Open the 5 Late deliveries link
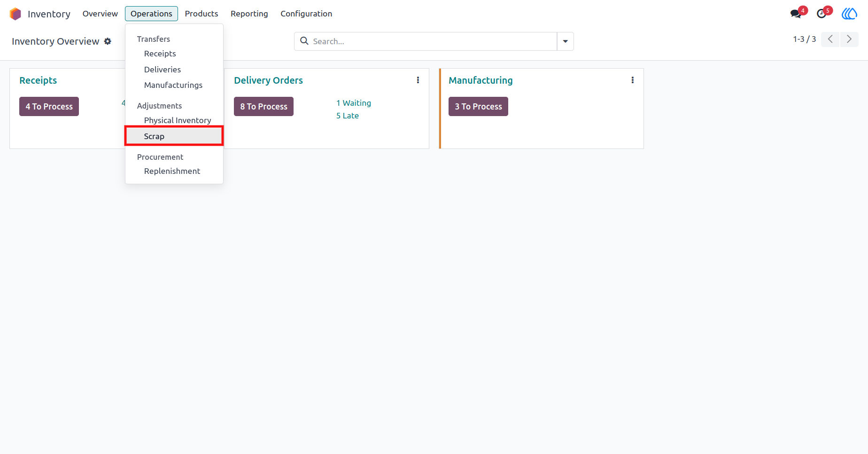The image size is (868, 454). pos(348,116)
